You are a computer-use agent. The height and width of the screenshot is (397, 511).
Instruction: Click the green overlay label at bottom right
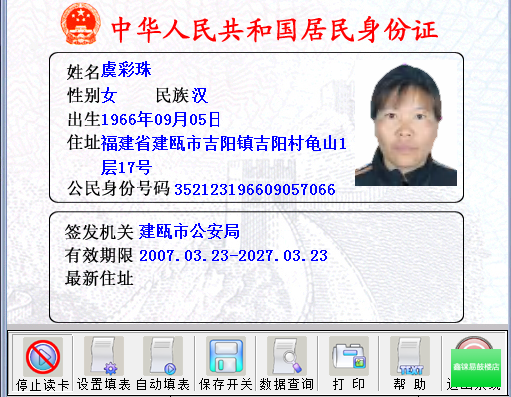click(476, 367)
